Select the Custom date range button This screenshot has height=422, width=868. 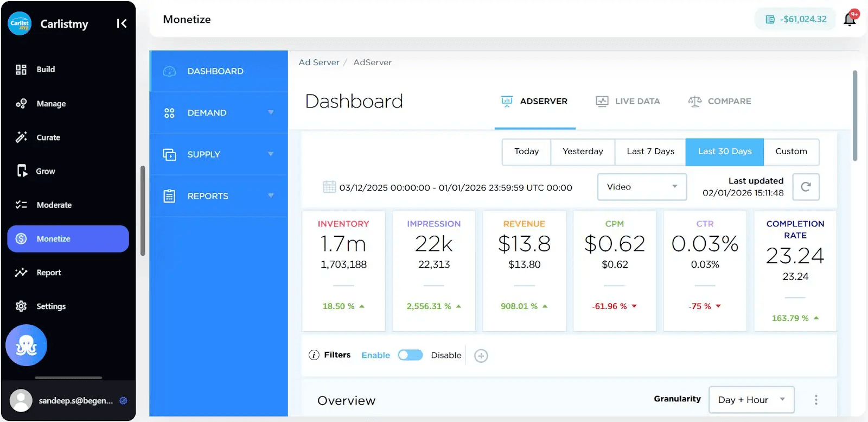pos(791,152)
